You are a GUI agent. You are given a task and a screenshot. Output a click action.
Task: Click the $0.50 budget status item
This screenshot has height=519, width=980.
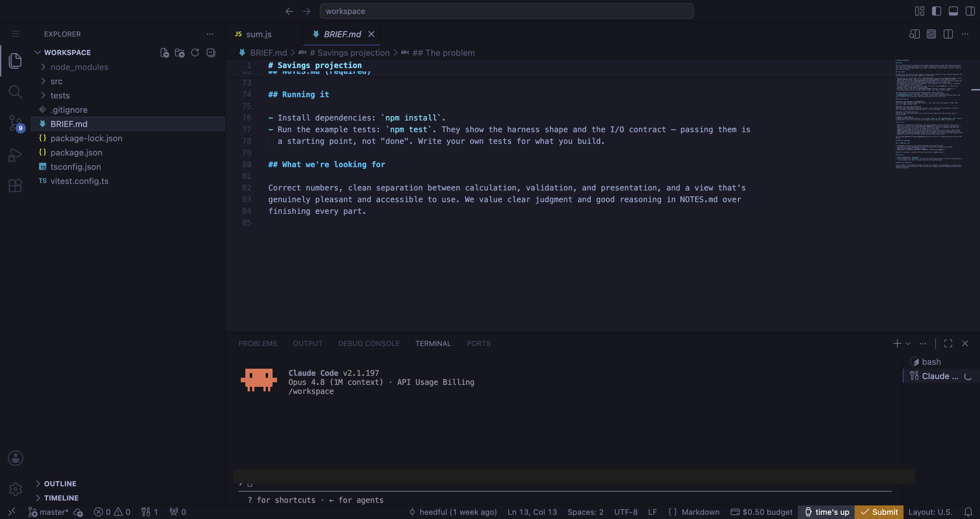(x=762, y=512)
